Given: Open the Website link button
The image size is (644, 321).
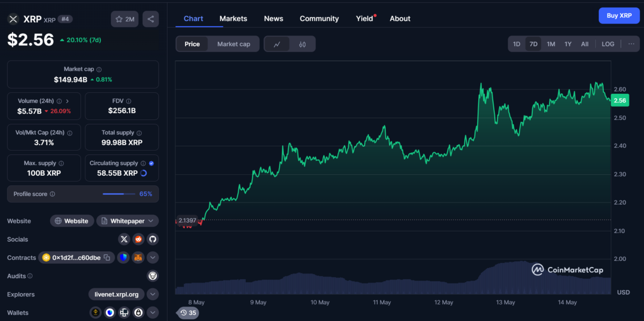Looking at the screenshot, I should pyautogui.click(x=72, y=221).
